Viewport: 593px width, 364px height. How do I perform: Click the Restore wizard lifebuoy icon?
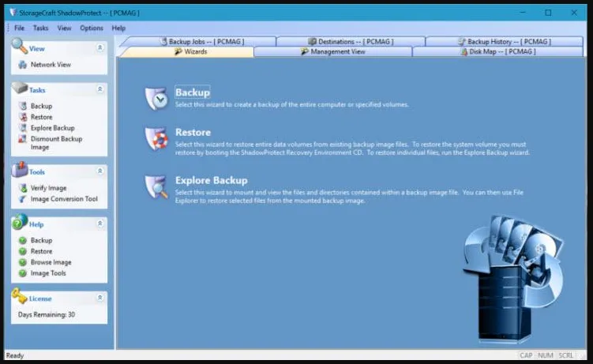coord(156,139)
